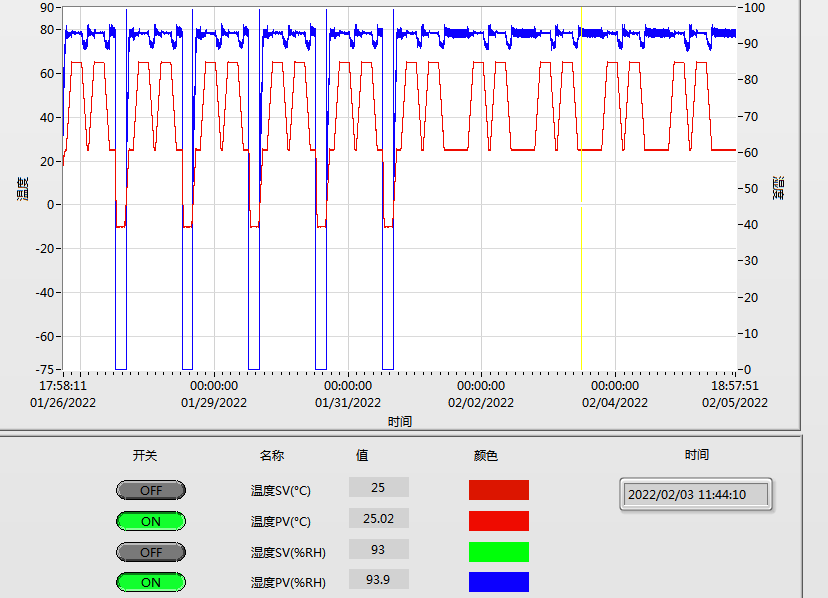Click the start time label 17:58:11 01/26/2022
828x598 pixels.
coord(63,394)
